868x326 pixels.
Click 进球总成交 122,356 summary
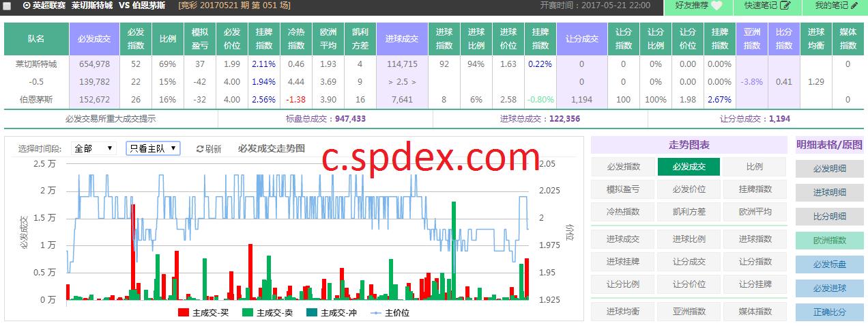click(x=540, y=118)
